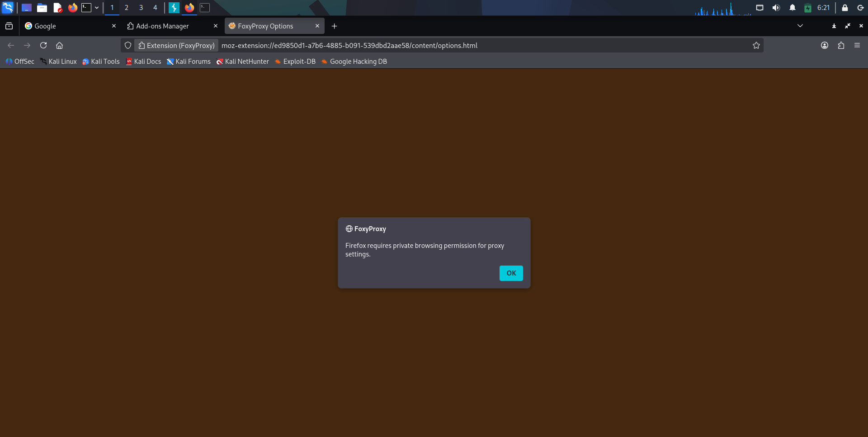Restore down the Firefox window

click(848, 26)
